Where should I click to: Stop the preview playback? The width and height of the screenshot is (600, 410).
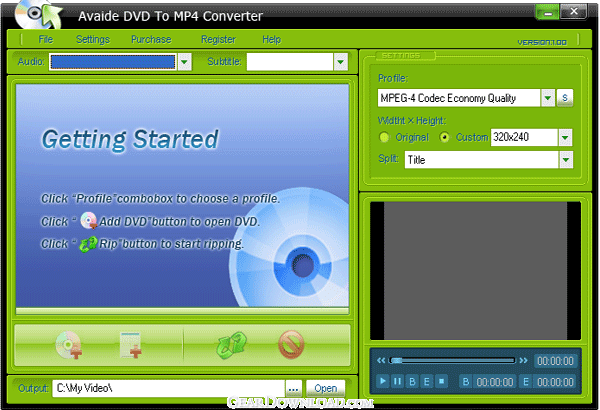coord(441,381)
